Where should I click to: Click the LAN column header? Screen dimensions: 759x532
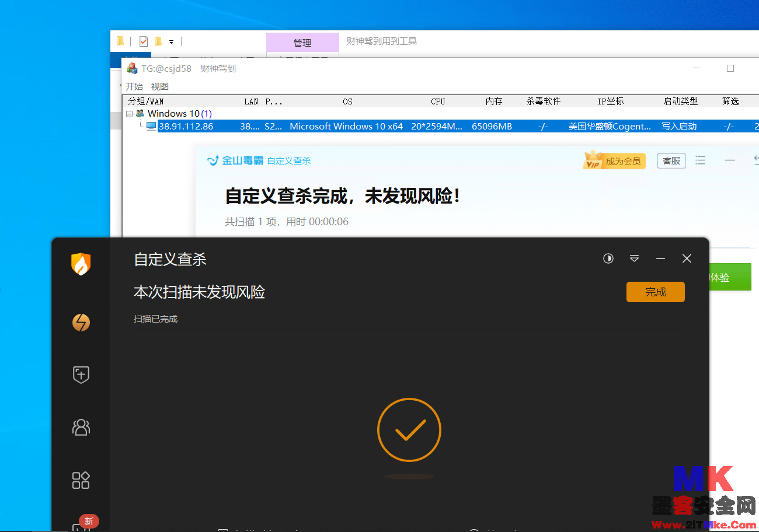pyautogui.click(x=251, y=101)
